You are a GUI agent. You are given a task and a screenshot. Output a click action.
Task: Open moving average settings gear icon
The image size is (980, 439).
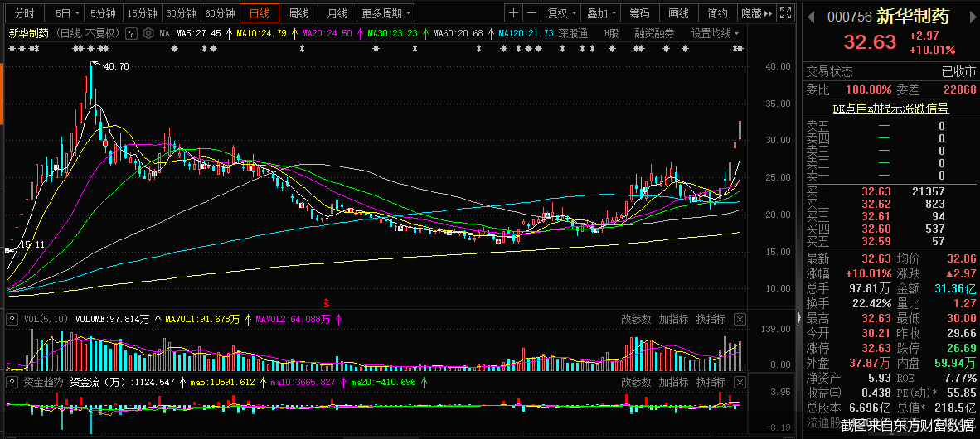148,33
